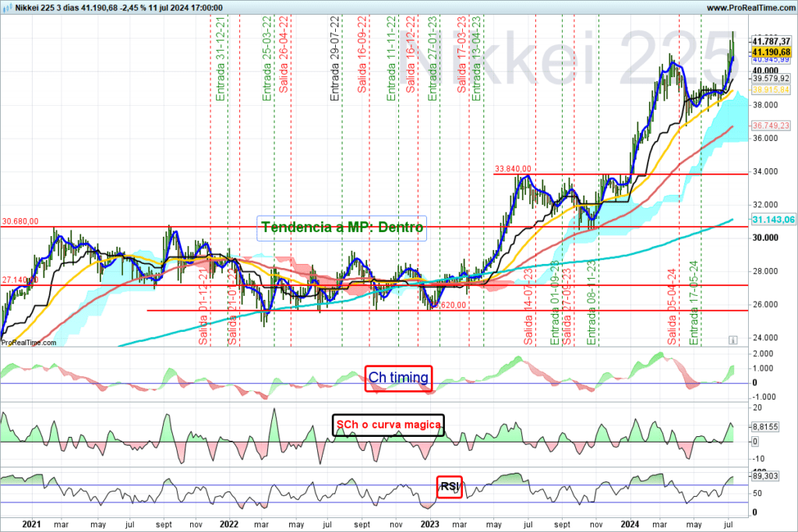Click the 2021 year label on time axis
Viewport: 798px width, 532px height.
click(x=31, y=524)
